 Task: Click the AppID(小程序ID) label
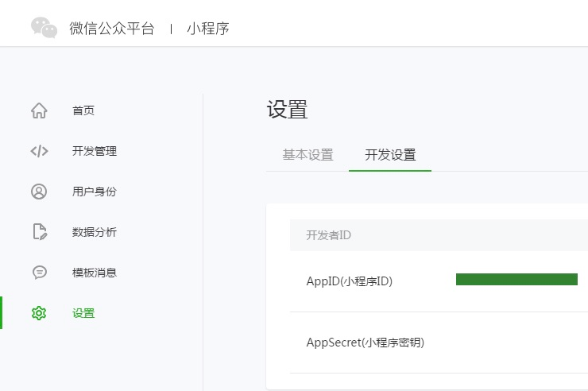[350, 281]
